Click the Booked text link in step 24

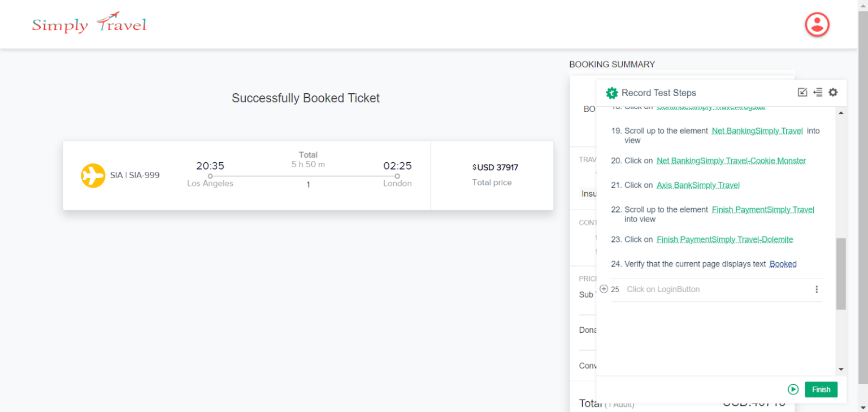point(783,264)
